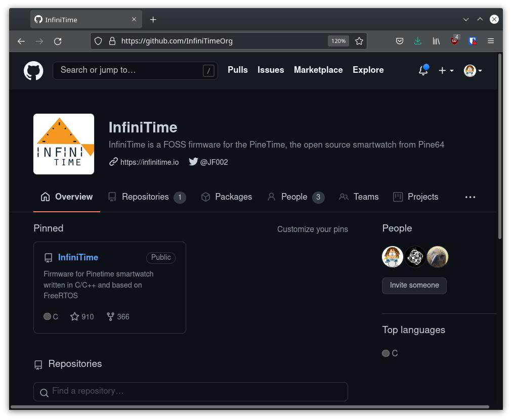Click the GitHub Octocat home logo
The image size is (512, 420).
pos(33,71)
